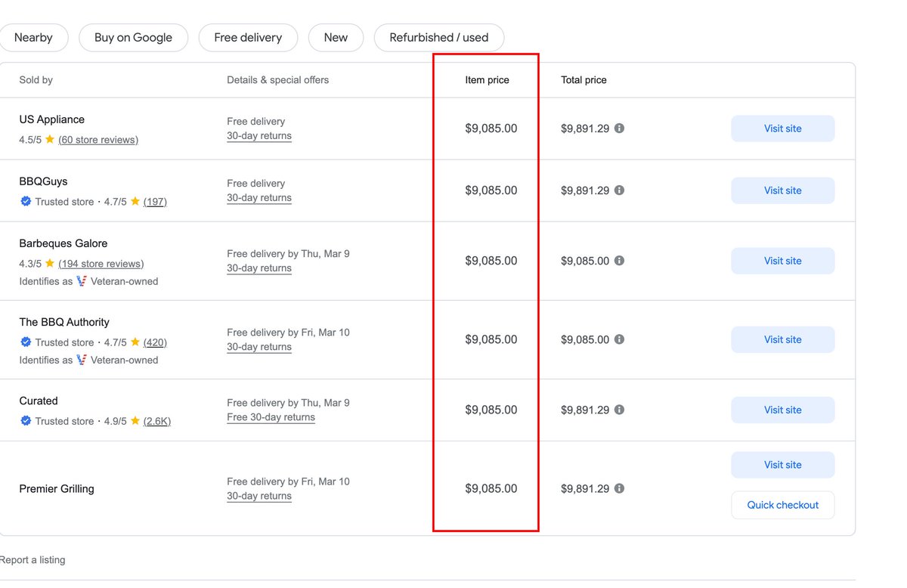
Task: Filter by New condition
Action: (x=336, y=38)
